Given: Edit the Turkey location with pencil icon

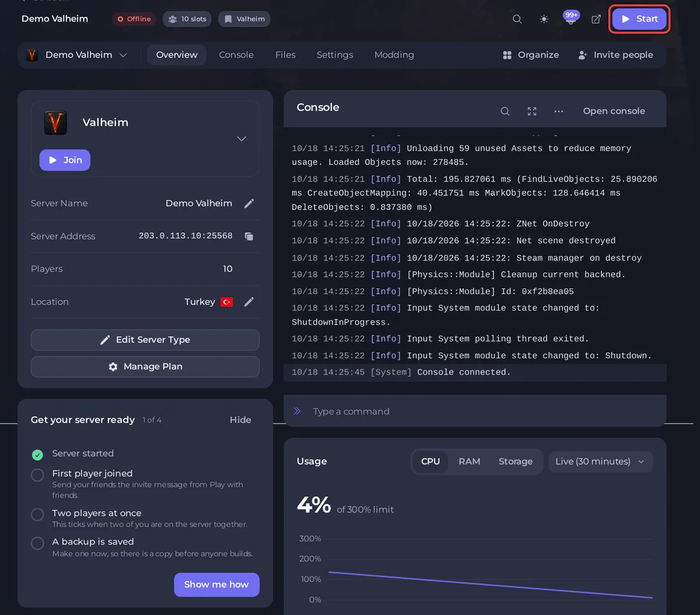Looking at the screenshot, I should click(x=249, y=302).
